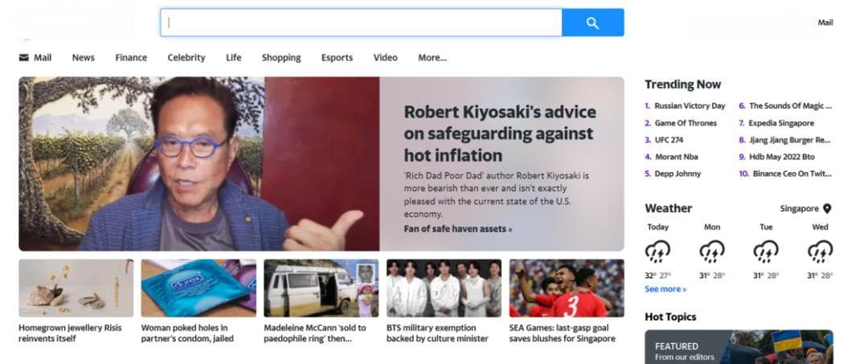Read Homegrown jewellery Risis reinvents itself
The width and height of the screenshot is (868, 364).
point(70,333)
